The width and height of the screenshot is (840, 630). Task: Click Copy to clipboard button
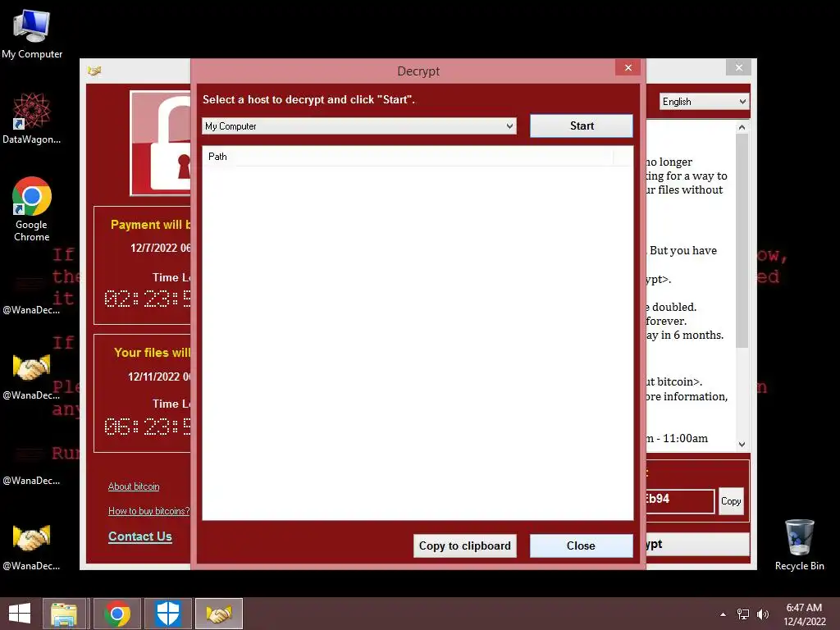(464, 546)
